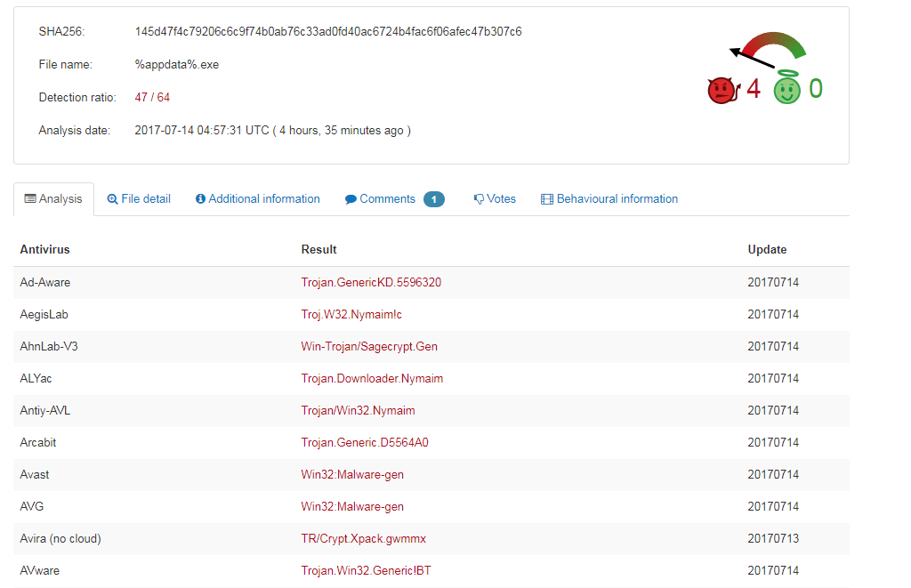The width and height of the screenshot is (911, 588).
Task: Click the Comments count badge showing 1
Action: pos(434,199)
